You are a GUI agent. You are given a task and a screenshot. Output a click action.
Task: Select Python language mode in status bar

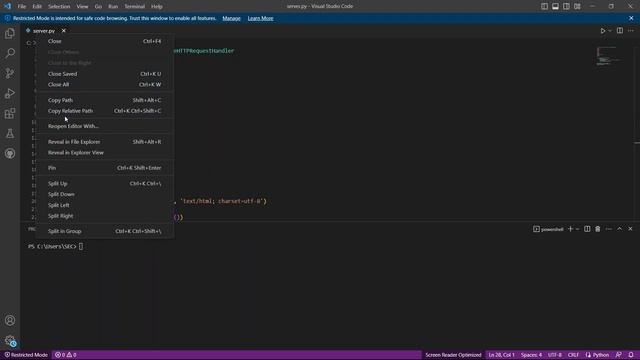[597, 355]
